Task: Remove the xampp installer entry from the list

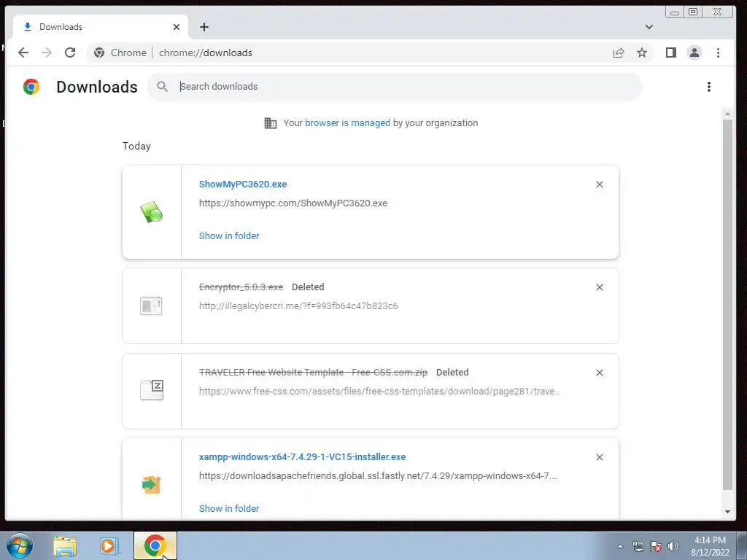Action: pos(600,457)
